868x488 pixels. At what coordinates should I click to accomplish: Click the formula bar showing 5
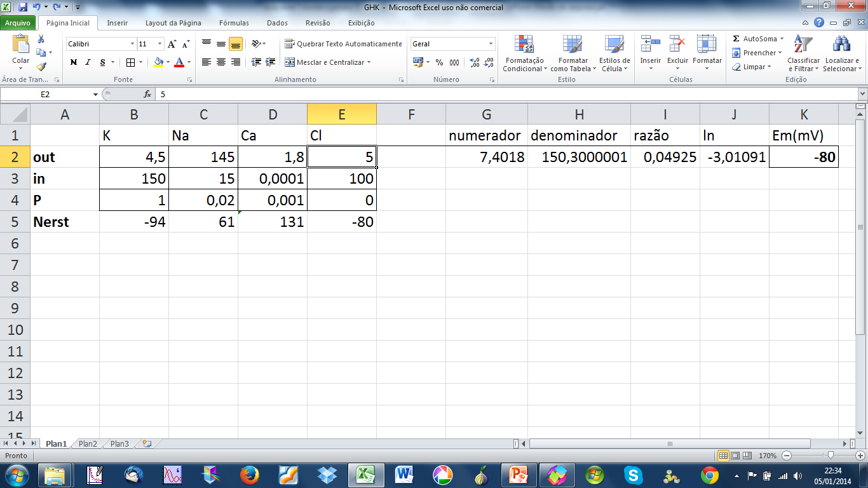505,94
